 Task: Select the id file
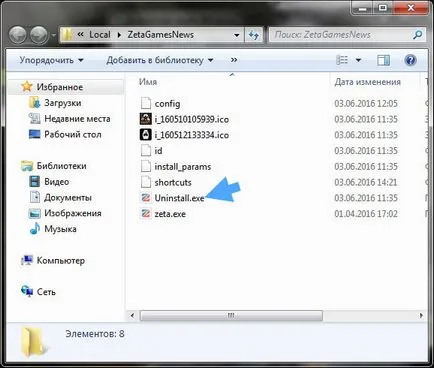click(x=158, y=151)
